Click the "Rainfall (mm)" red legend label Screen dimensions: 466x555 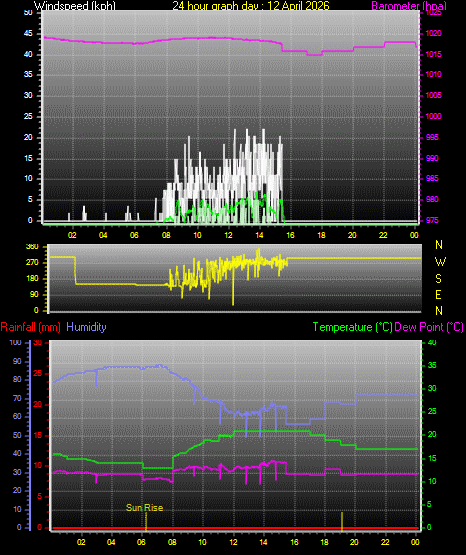(30, 327)
